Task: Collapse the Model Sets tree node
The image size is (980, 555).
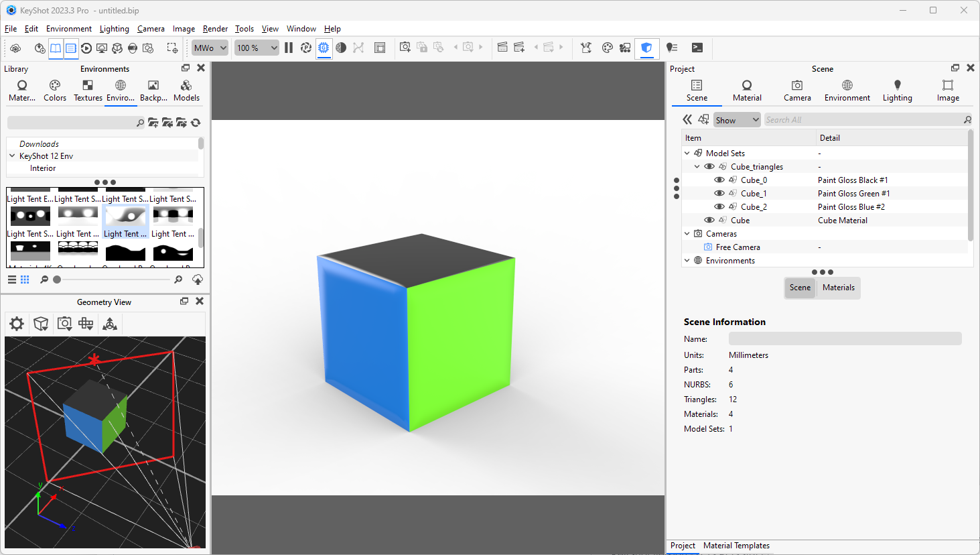Action: (687, 153)
